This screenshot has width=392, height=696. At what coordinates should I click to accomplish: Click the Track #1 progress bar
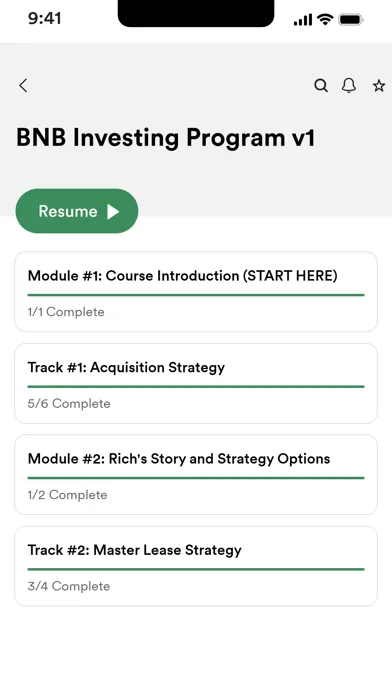pyautogui.click(x=196, y=386)
